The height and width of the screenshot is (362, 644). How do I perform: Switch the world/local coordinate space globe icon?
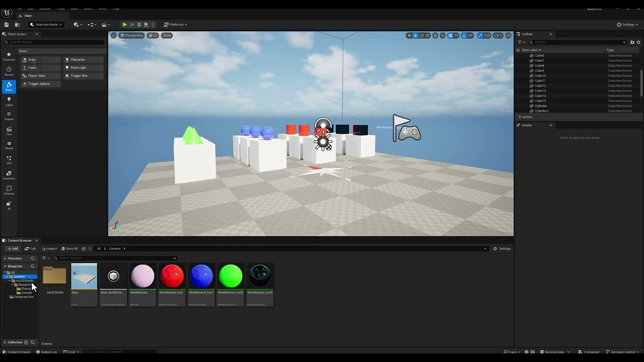[x=435, y=36]
